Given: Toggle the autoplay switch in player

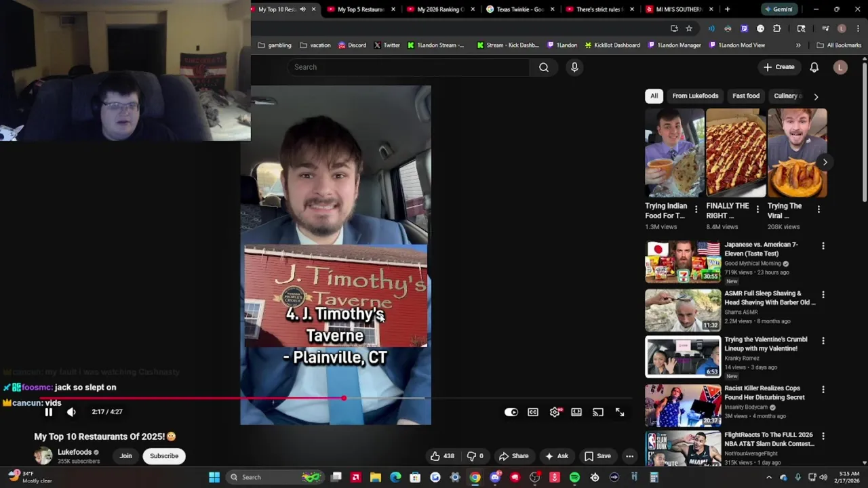Looking at the screenshot, I should 511,412.
